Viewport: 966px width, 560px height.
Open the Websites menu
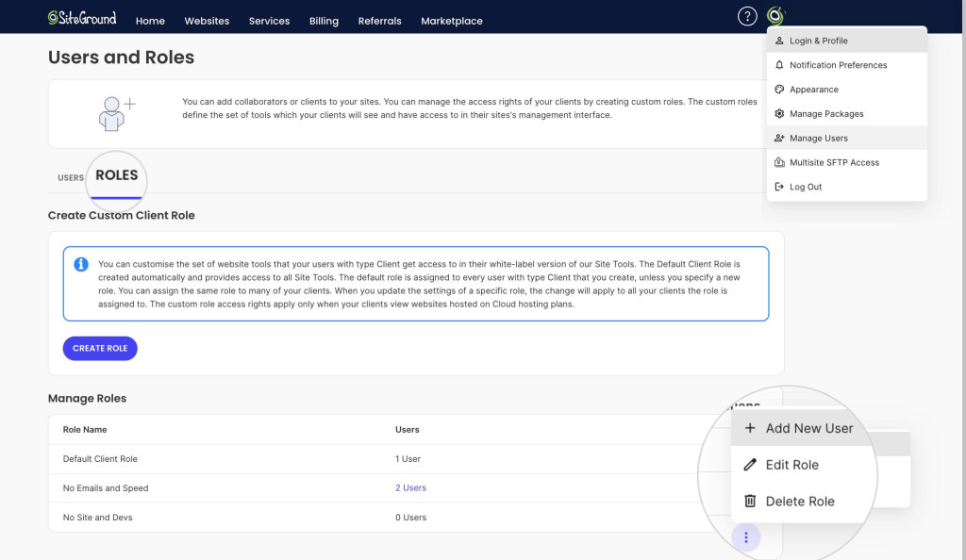pyautogui.click(x=207, y=21)
